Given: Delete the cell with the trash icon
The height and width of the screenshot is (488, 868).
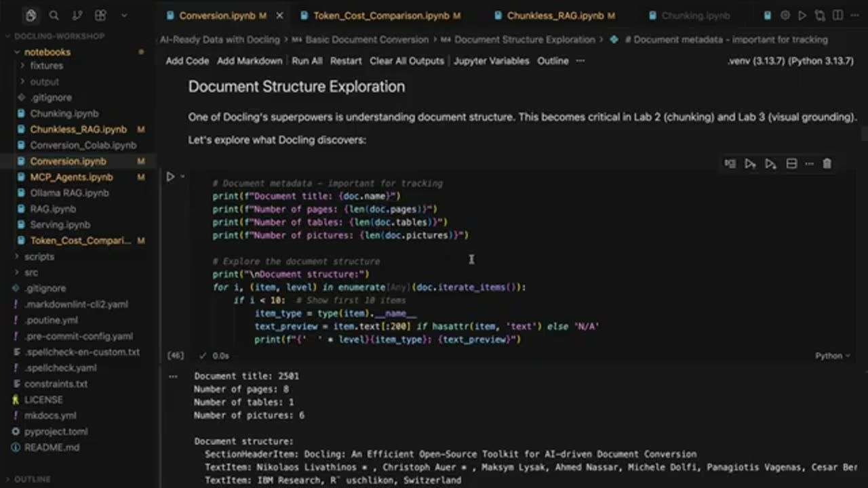Looking at the screenshot, I should coord(827,163).
